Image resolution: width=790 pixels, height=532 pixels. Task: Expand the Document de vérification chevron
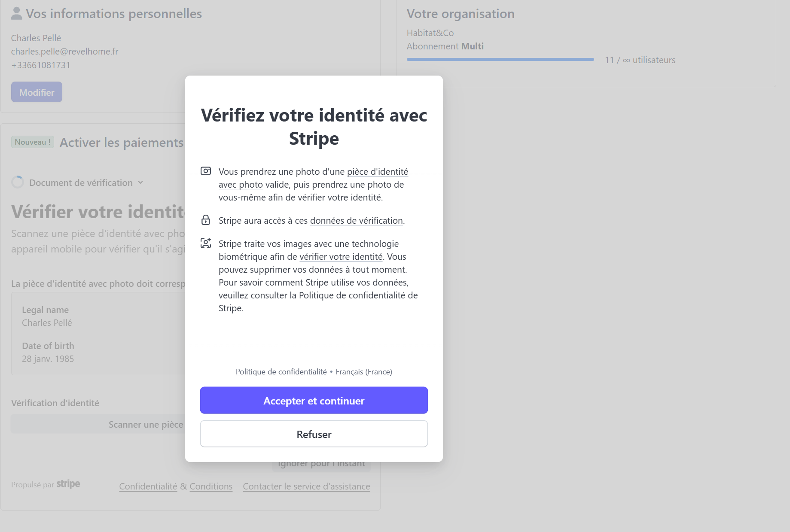140,182
